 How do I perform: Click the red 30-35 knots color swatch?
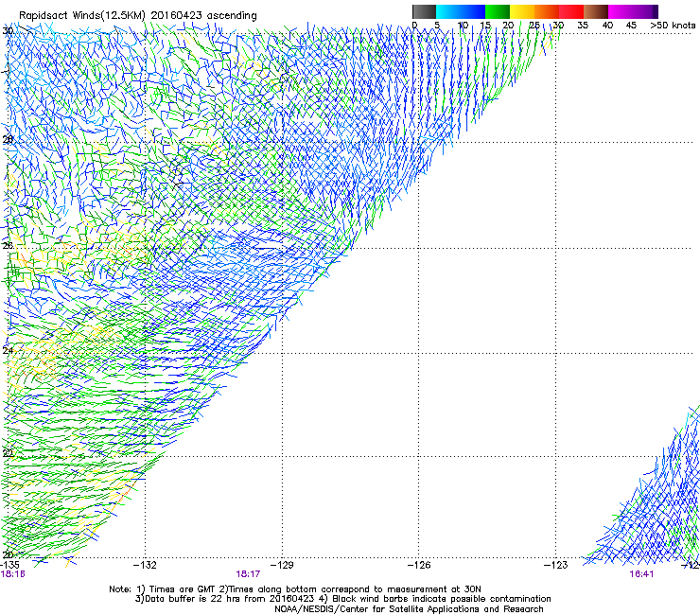pos(571,11)
